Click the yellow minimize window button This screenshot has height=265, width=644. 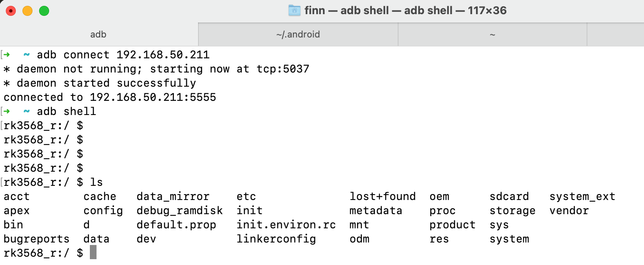pos(27,11)
